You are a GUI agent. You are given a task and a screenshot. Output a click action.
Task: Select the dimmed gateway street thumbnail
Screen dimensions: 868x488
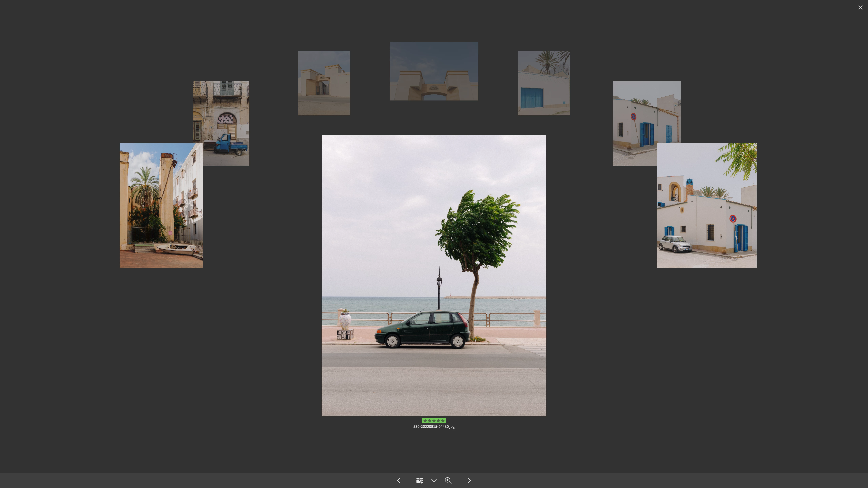(x=324, y=83)
